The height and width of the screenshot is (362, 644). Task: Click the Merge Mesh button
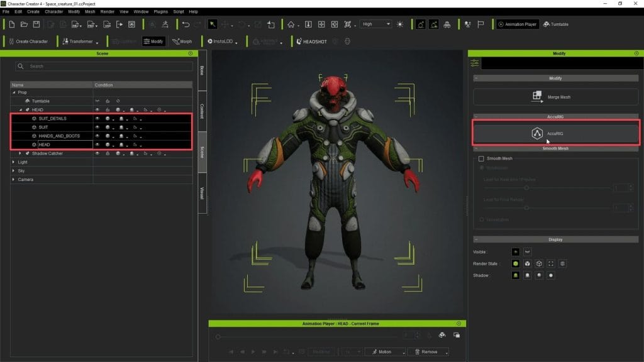pyautogui.click(x=556, y=96)
